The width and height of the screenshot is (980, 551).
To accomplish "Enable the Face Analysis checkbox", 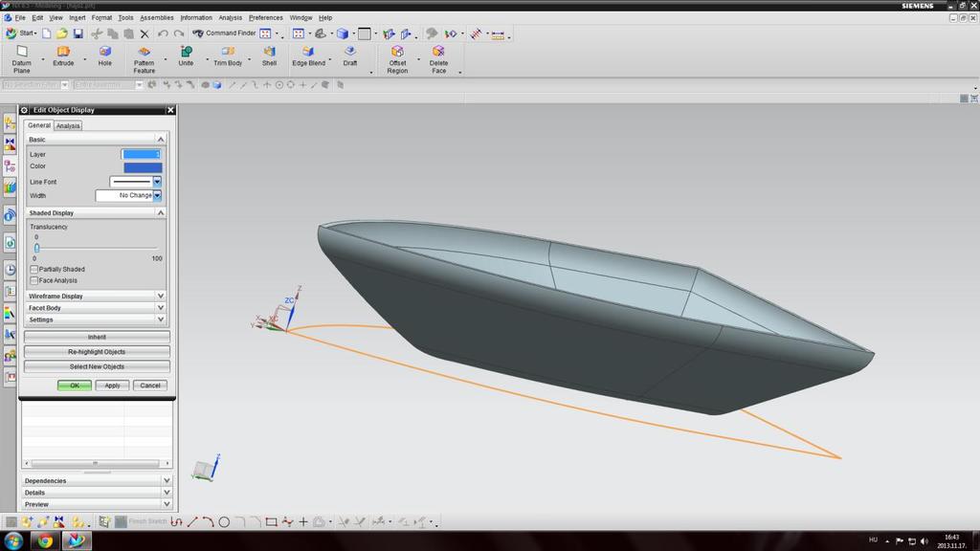I will click(x=34, y=280).
